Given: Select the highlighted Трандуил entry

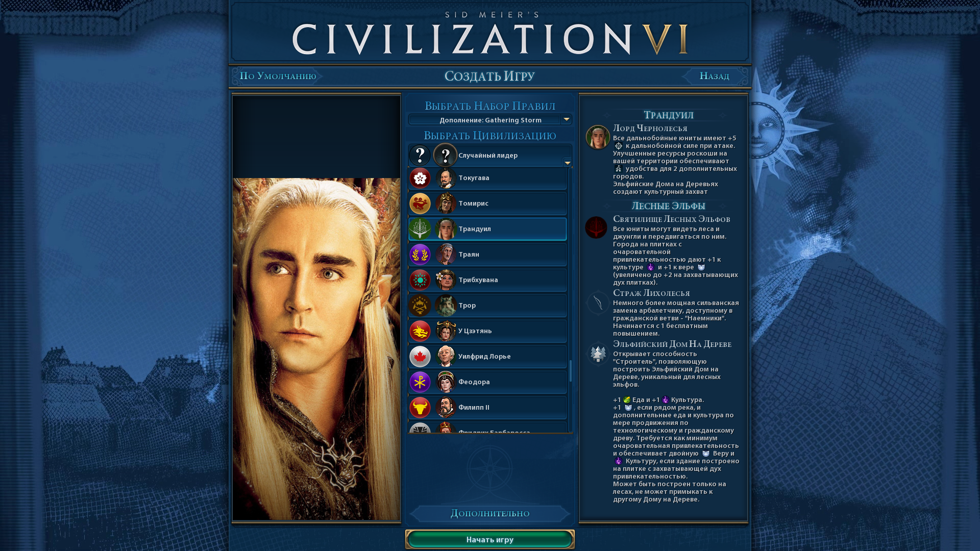Looking at the screenshot, I should pyautogui.click(x=487, y=229).
